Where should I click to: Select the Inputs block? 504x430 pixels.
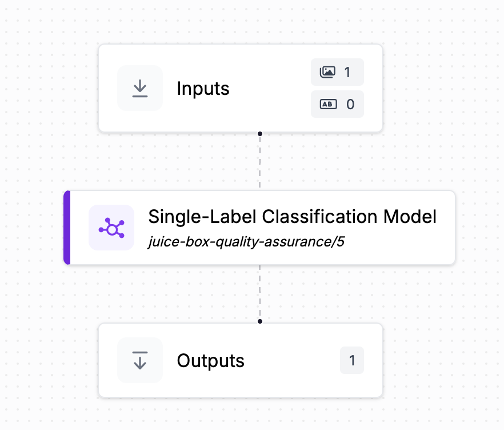241,88
